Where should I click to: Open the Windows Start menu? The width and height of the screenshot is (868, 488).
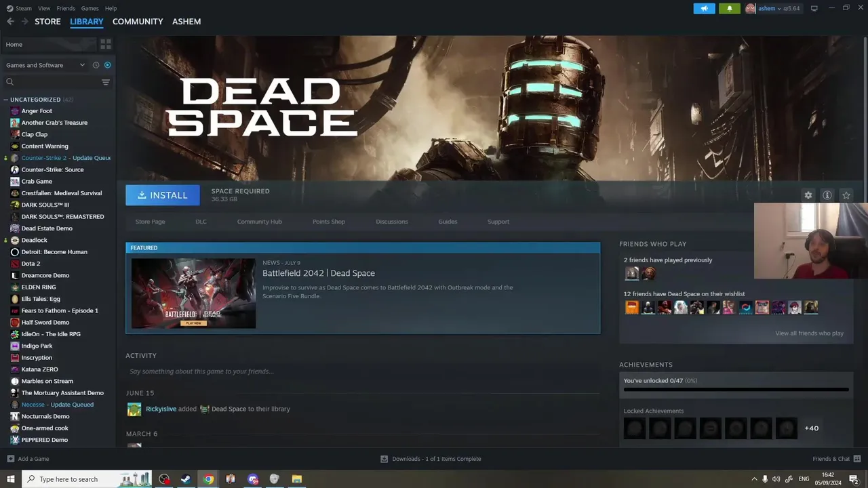10,479
